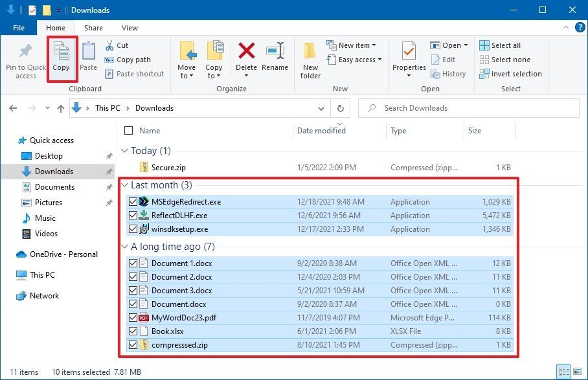The width and height of the screenshot is (588, 380).
Task: Create a New folder using the ribbon icon
Action: coord(310,59)
